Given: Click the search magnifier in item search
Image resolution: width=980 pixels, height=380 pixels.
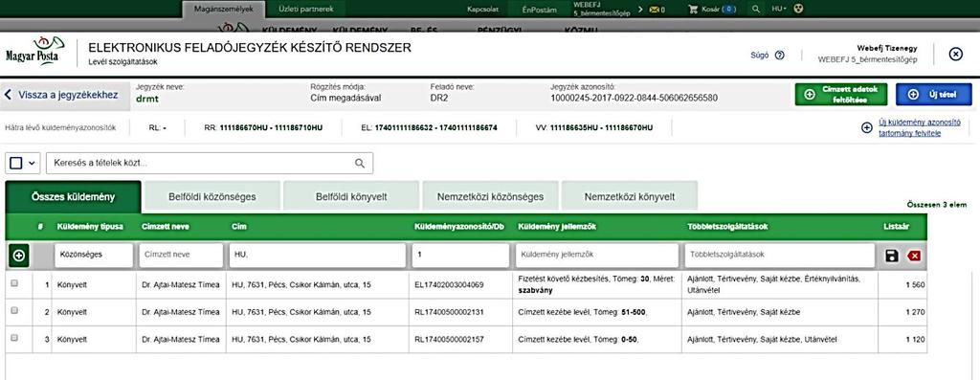Looking at the screenshot, I should [x=360, y=163].
